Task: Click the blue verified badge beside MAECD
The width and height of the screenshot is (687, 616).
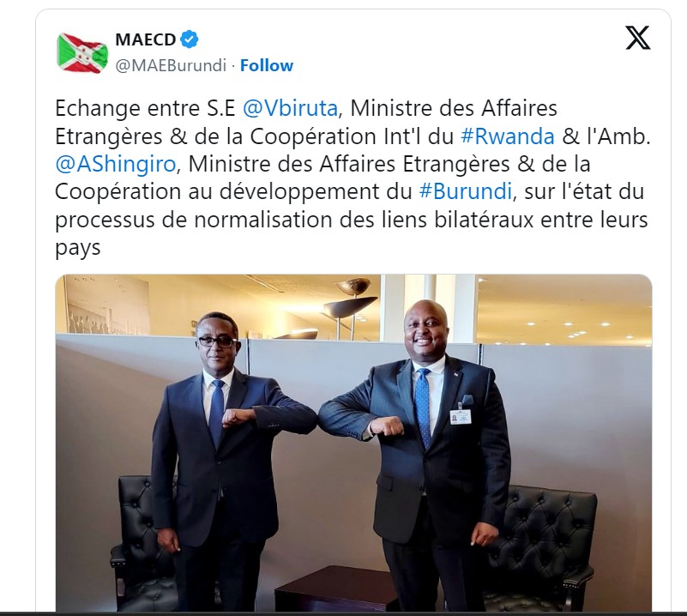Action: click(190, 39)
